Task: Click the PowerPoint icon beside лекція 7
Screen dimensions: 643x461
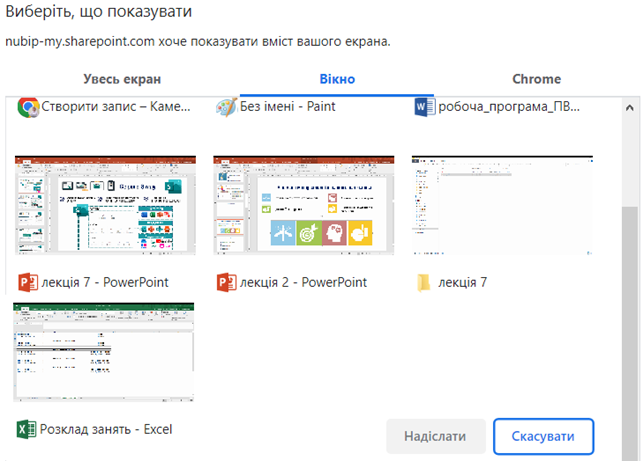Action: pyautogui.click(x=28, y=282)
